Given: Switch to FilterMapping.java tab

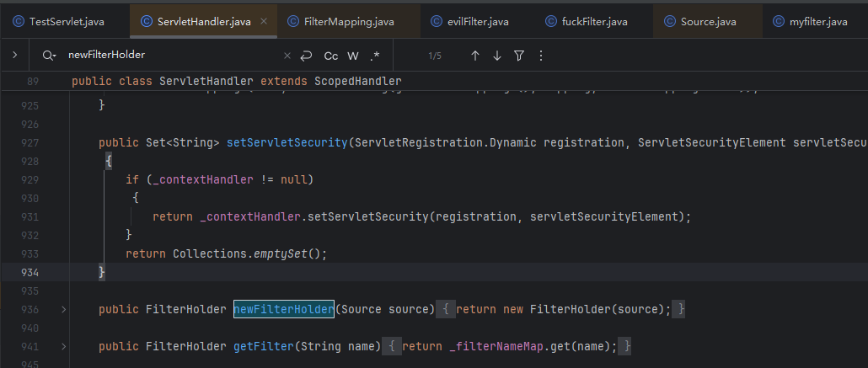Looking at the screenshot, I should click(x=348, y=21).
